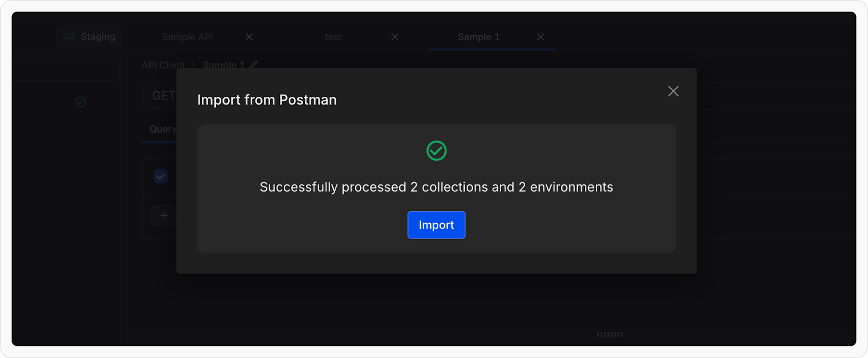
Task: Close the Sample 1 tab
Action: 540,37
